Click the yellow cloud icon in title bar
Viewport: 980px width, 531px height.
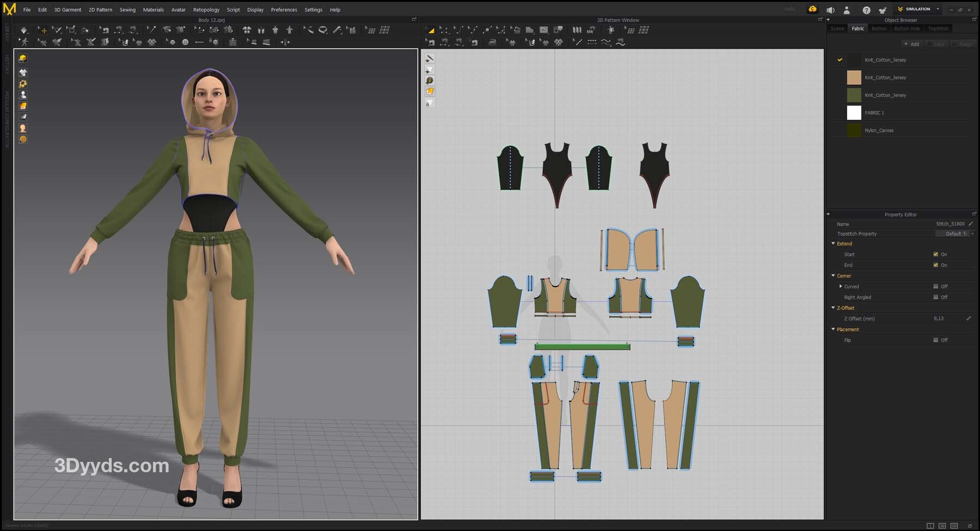[x=812, y=9]
